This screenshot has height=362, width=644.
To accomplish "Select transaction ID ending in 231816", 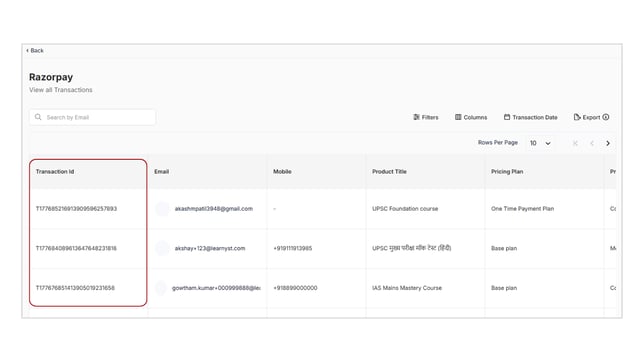I will pyautogui.click(x=76, y=248).
